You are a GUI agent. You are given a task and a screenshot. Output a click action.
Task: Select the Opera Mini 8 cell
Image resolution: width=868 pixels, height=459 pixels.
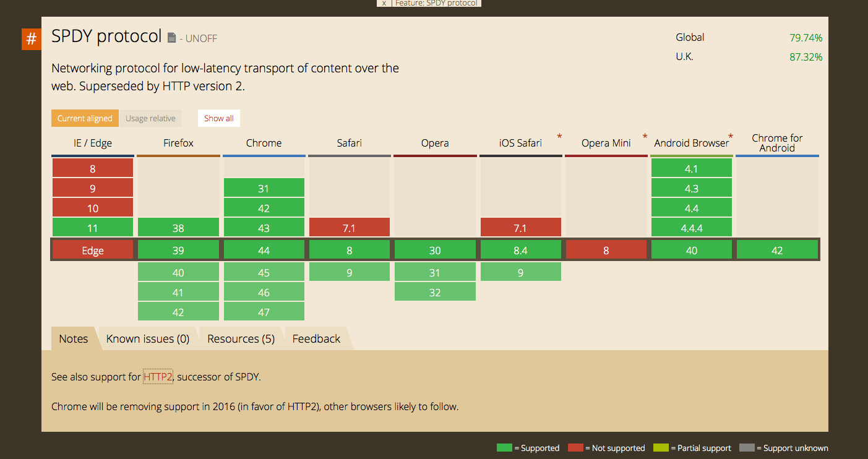[606, 250]
